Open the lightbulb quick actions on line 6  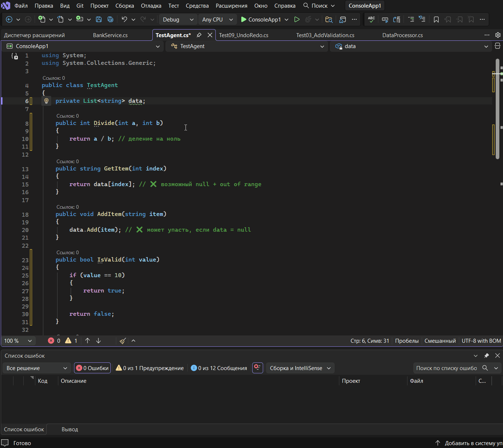point(46,101)
